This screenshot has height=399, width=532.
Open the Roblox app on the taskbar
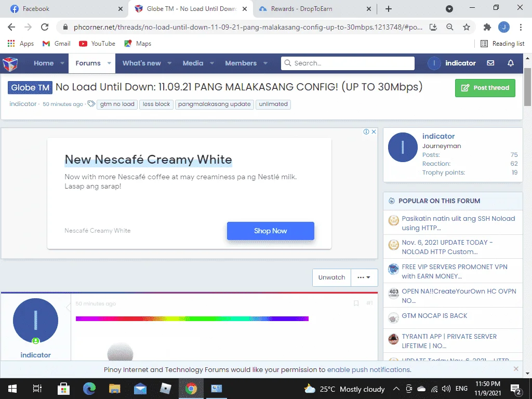coord(166,389)
